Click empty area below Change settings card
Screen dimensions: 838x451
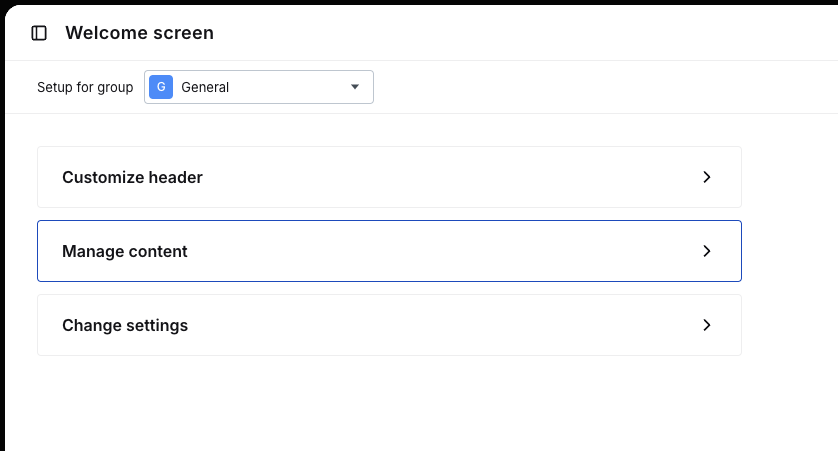tap(389, 405)
